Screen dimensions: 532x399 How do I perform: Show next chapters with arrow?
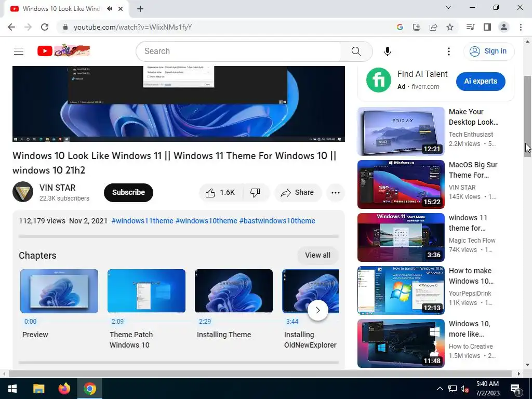[317, 310]
